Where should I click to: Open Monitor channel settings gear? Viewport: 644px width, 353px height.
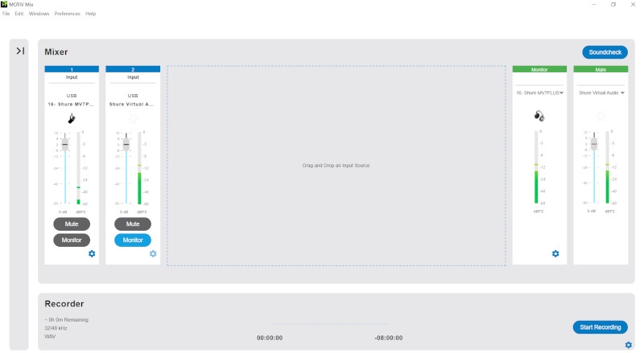[555, 253]
